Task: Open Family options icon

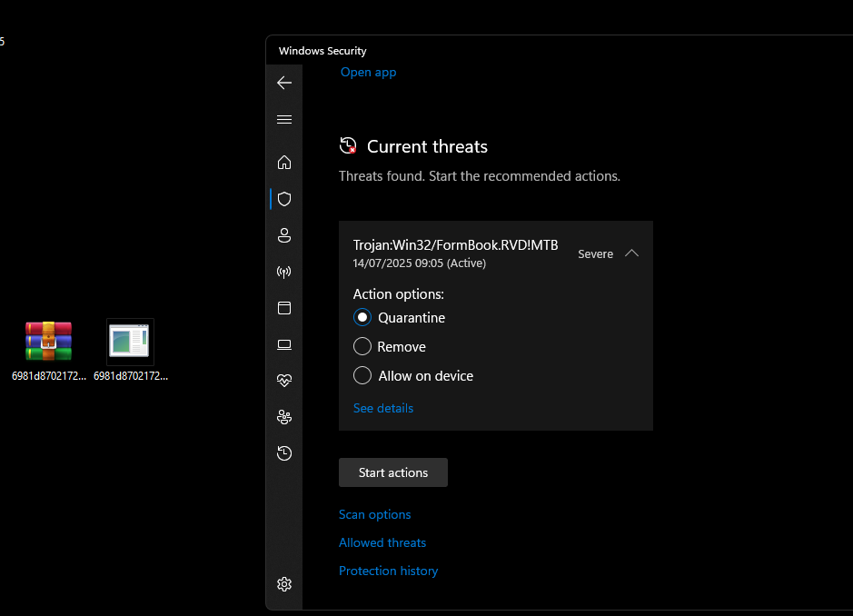Action: coord(284,417)
